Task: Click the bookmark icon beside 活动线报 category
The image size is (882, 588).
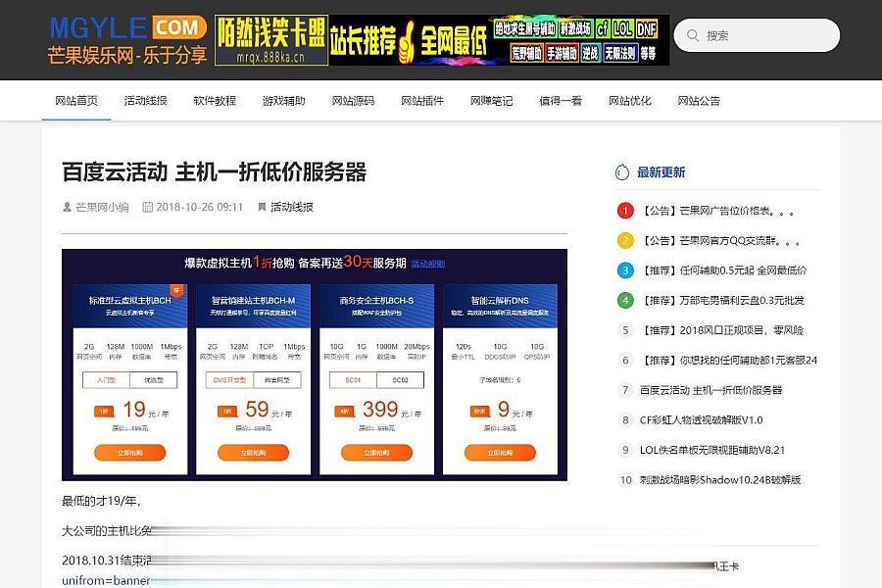Action: click(x=262, y=207)
